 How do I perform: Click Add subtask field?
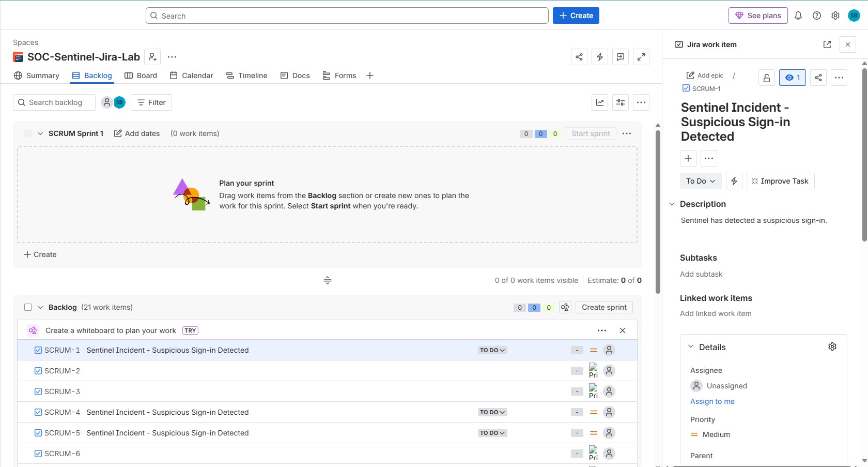pyautogui.click(x=701, y=274)
